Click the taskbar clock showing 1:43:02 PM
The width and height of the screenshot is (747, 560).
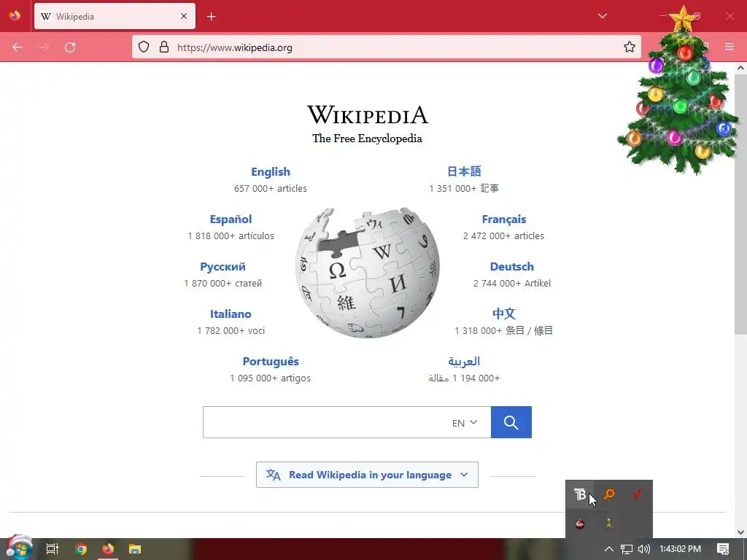coord(680,549)
